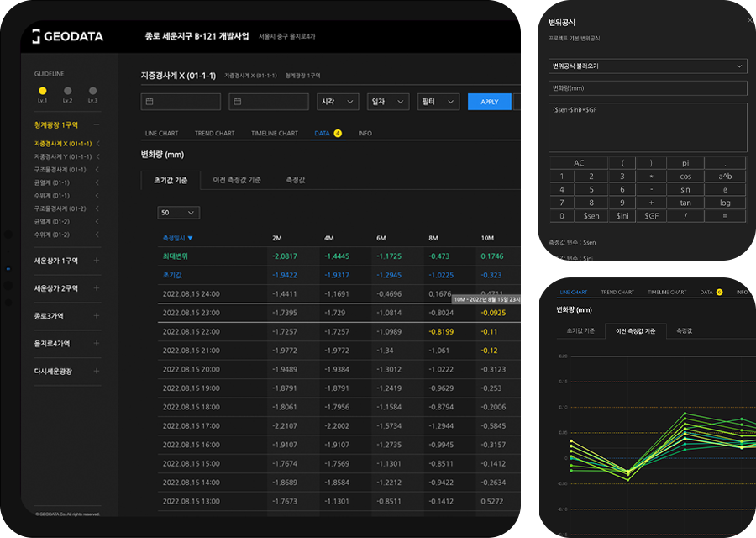756x538 pixels.
Task: Insert the $GF variable from the keypad
Action: pyautogui.click(x=651, y=216)
